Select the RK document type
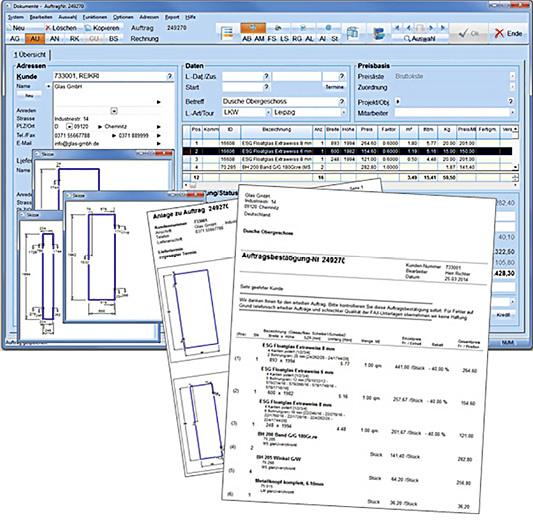 coord(74,39)
